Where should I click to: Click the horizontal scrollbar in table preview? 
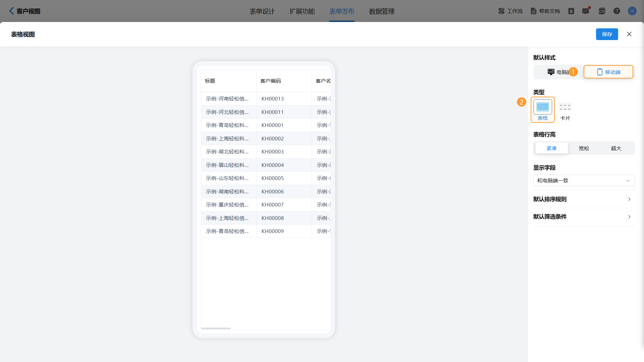pyautogui.click(x=216, y=328)
